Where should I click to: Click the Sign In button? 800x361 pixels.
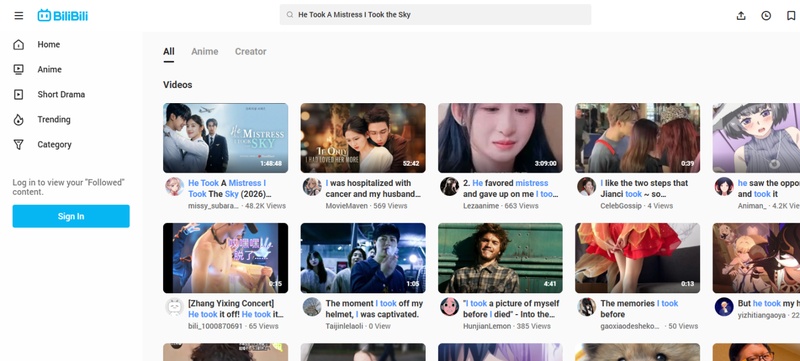(x=71, y=216)
